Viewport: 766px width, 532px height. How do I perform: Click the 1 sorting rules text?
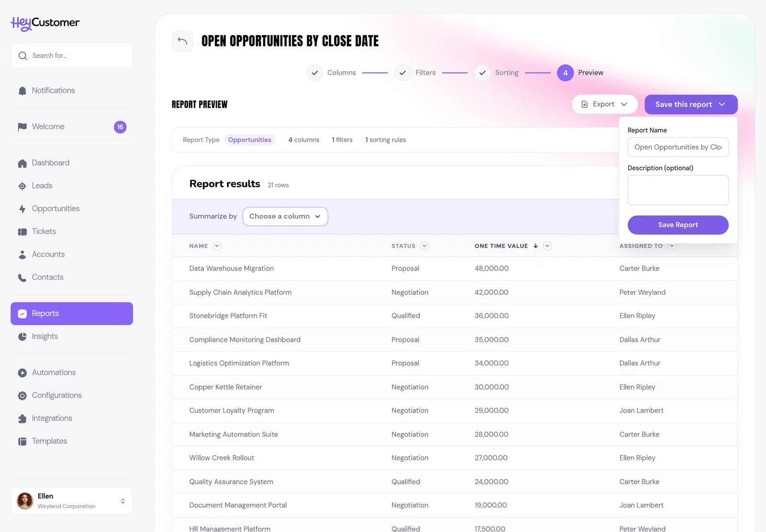pos(385,140)
